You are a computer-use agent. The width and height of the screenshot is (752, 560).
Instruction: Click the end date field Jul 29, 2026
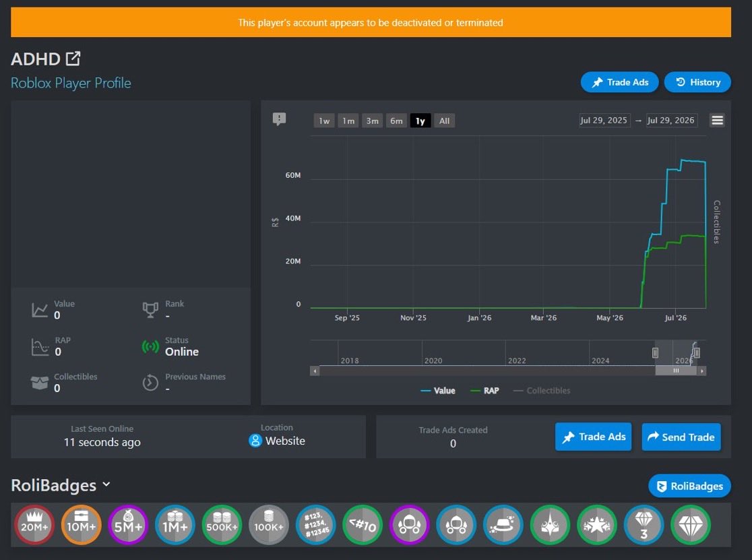(671, 121)
